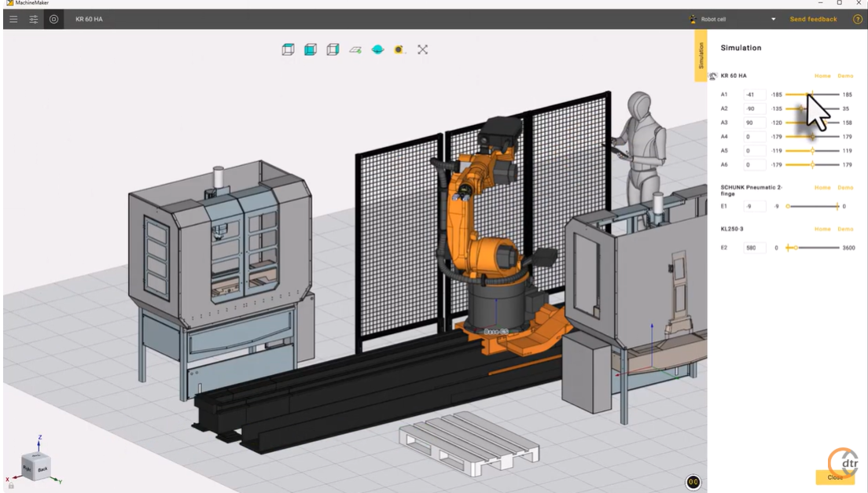This screenshot has width=868, height=493.
Task: Select the third cube shading mode icon
Action: point(333,49)
